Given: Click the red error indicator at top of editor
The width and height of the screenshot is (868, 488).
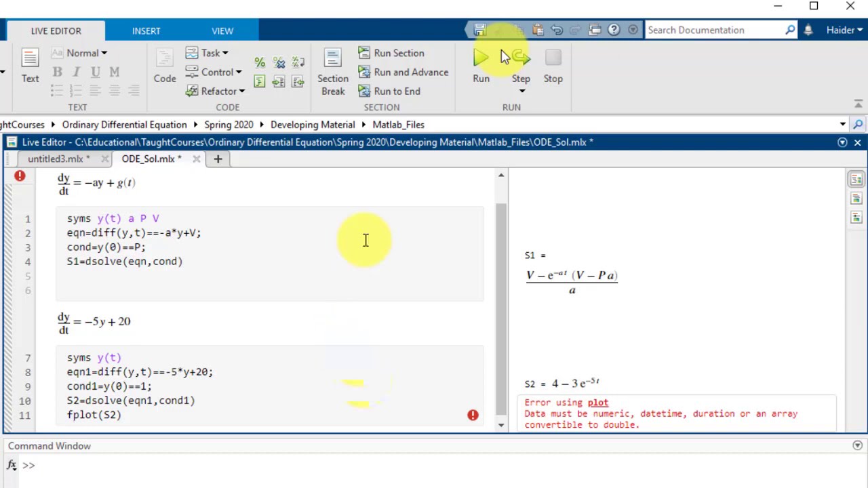Looking at the screenshot, I should click(20, 176).
